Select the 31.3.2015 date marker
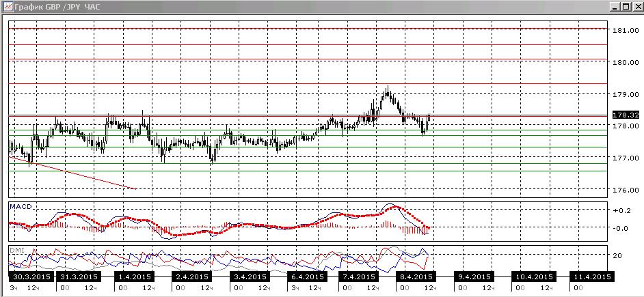The image size is (644, 297). (79, 277)
